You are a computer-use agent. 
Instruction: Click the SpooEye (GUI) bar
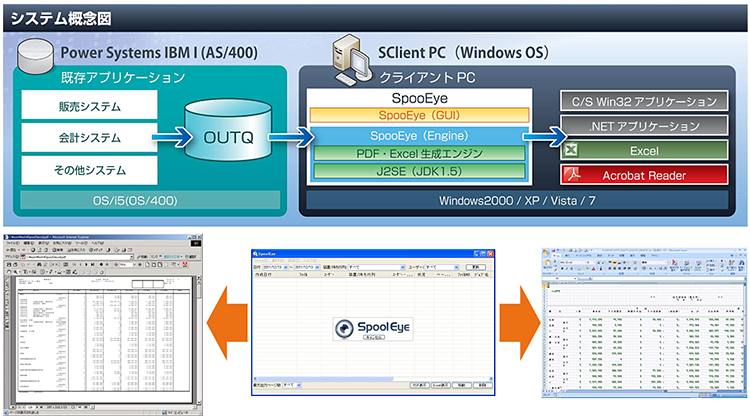pos(419,115)
